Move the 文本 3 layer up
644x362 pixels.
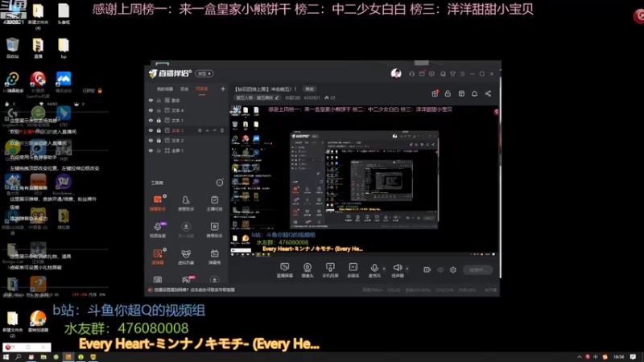[208, 130]
